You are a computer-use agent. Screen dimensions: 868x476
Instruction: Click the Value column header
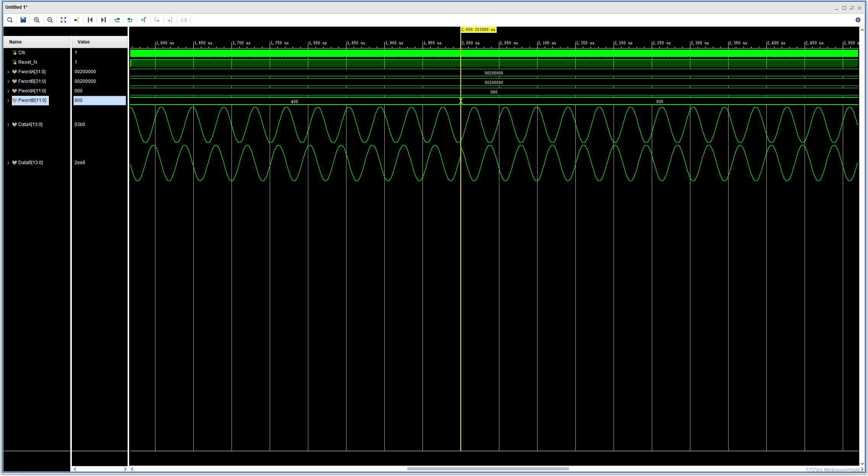coord(84,42)
